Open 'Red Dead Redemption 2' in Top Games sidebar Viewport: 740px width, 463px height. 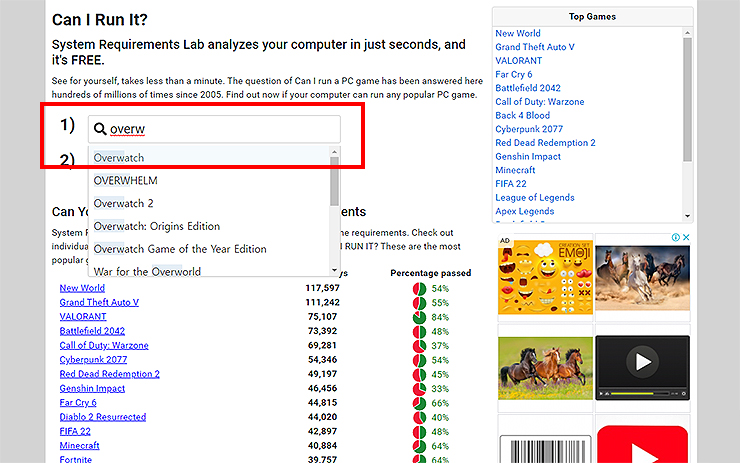coord(545,143)
